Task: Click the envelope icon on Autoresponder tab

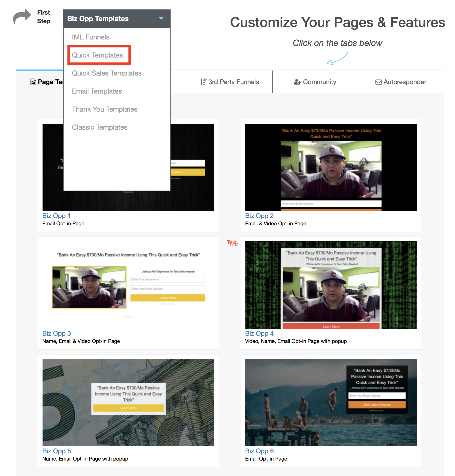Action: point(378,82)
